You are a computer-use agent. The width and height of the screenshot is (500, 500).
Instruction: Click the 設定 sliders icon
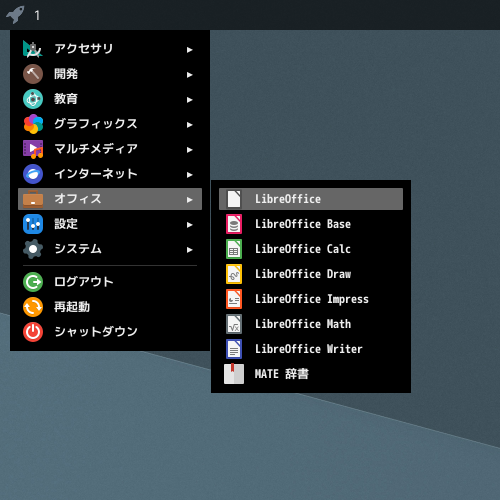point(33,224)
